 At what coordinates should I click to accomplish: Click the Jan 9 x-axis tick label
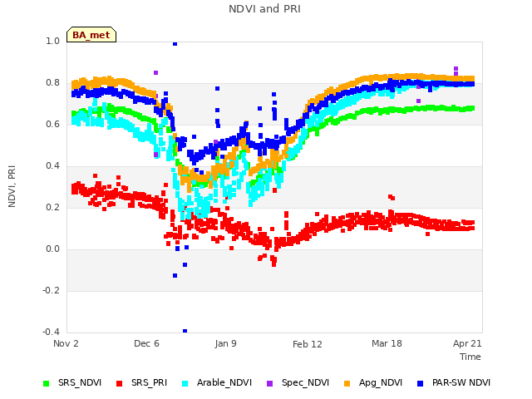point(225,343)
